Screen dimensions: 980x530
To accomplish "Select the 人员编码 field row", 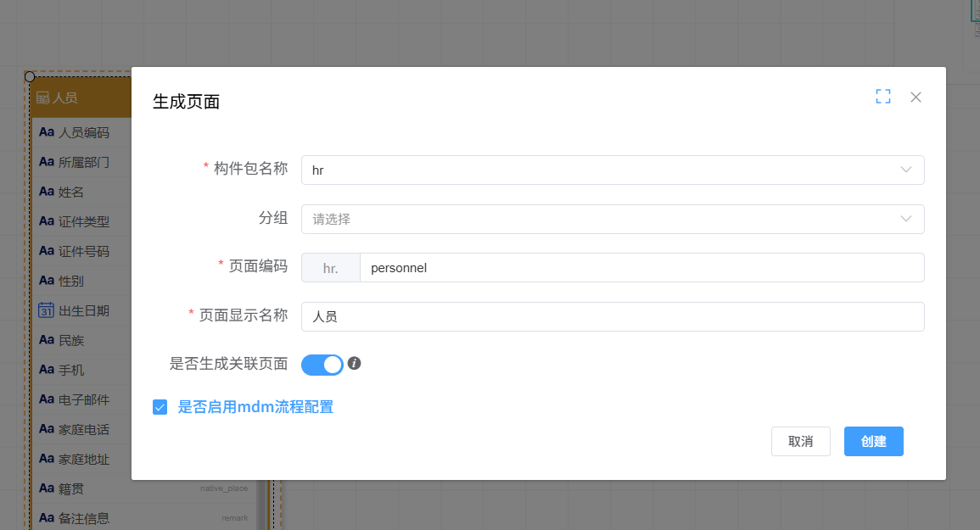I will point(81,132).
